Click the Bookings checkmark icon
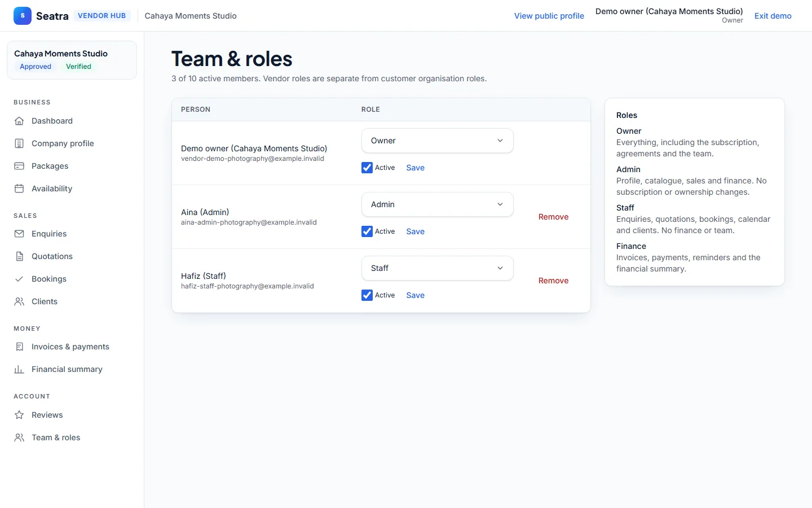Screen dimensions: 812x508 [19, 279]
